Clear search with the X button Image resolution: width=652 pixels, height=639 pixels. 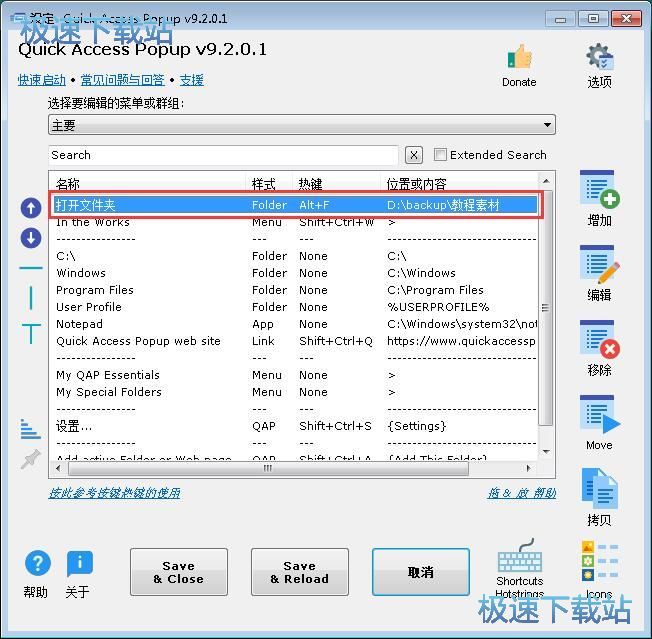[414, 155]
